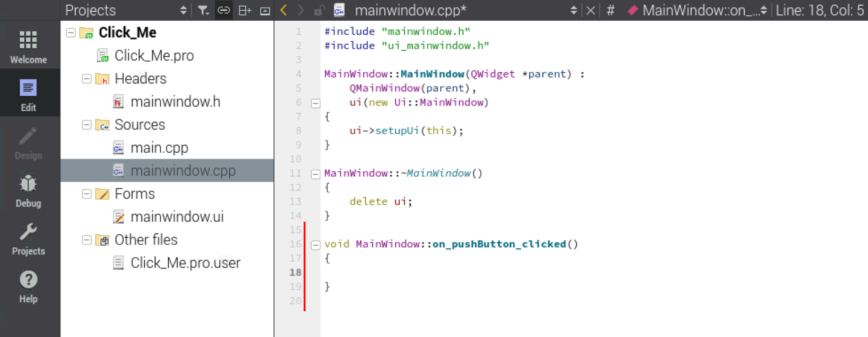Screen dimensions: 868x337
Task: Open the Help mode
Action: coord(28,287)
